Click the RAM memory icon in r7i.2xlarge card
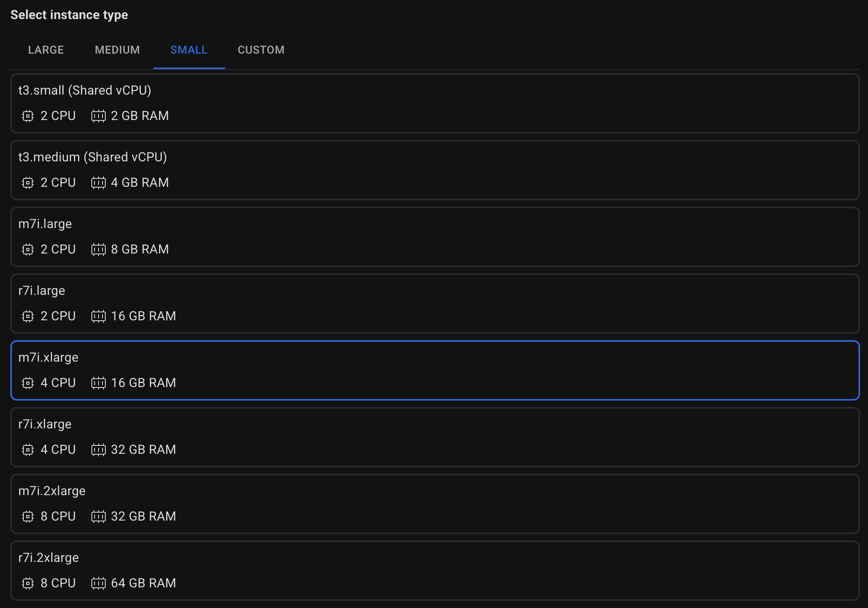The width and height of the screenshot is (868, 608). (98, 583)
